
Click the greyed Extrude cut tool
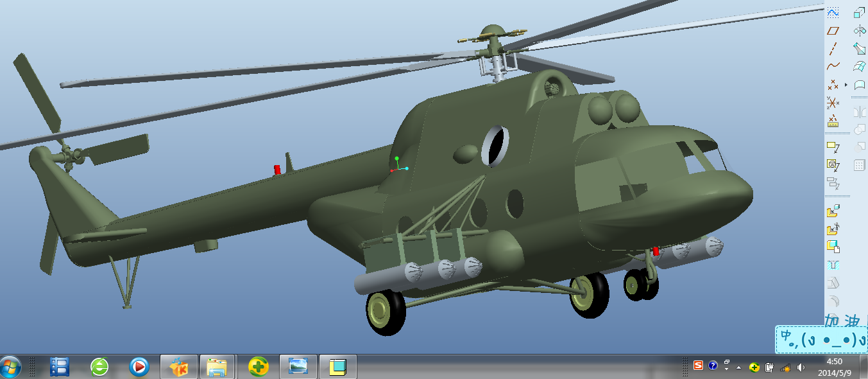pyautogui.click(x=833, y=282)
